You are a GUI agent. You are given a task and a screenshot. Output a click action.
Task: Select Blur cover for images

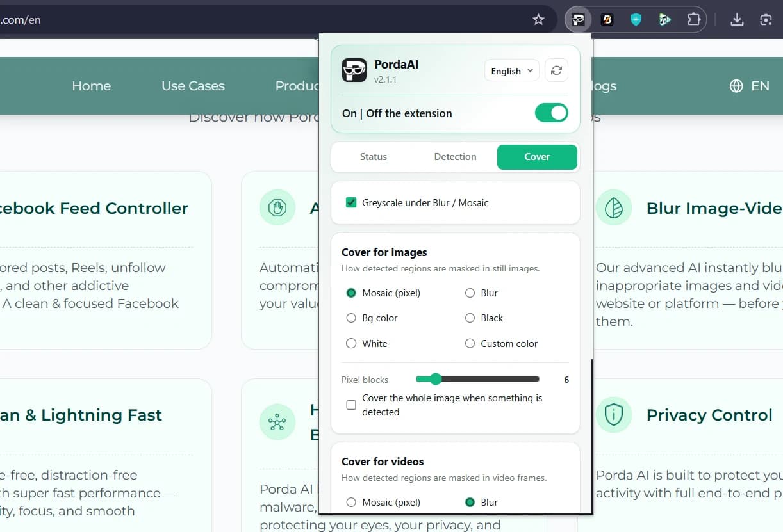tap(470, 293)
